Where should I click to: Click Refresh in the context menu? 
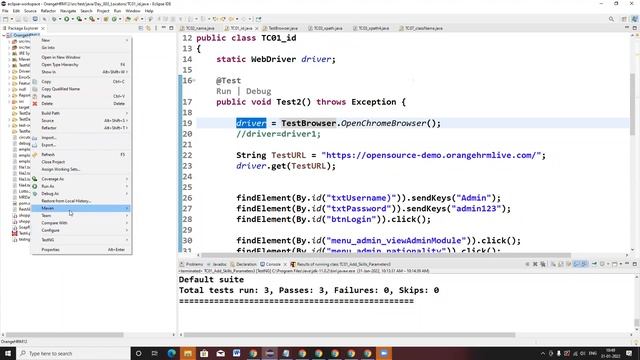(81, 154)
